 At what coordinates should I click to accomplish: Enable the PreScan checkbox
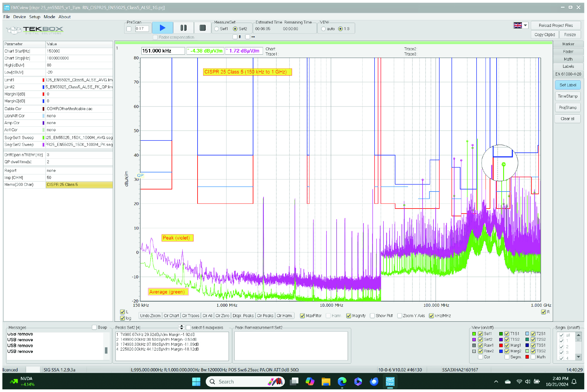click(x=129, y=29)
